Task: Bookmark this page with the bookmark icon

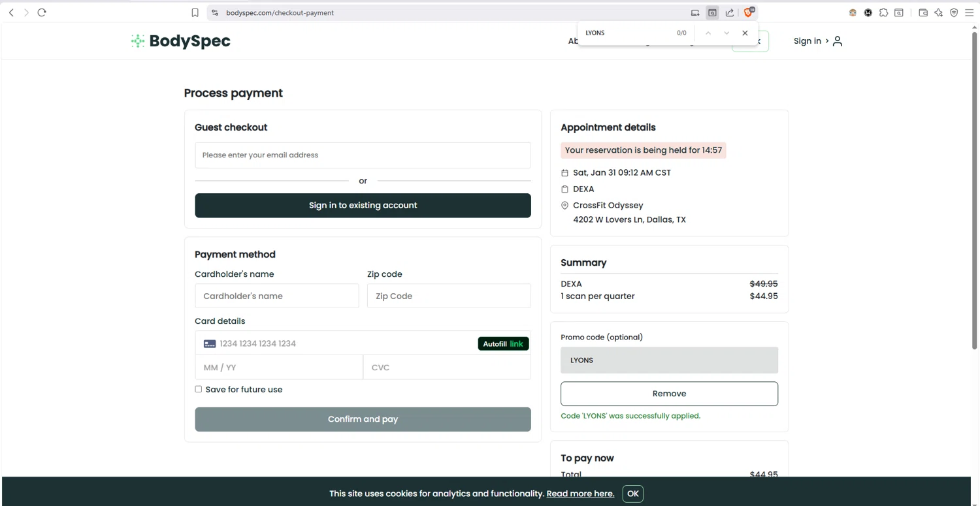Action: (195, 12)
